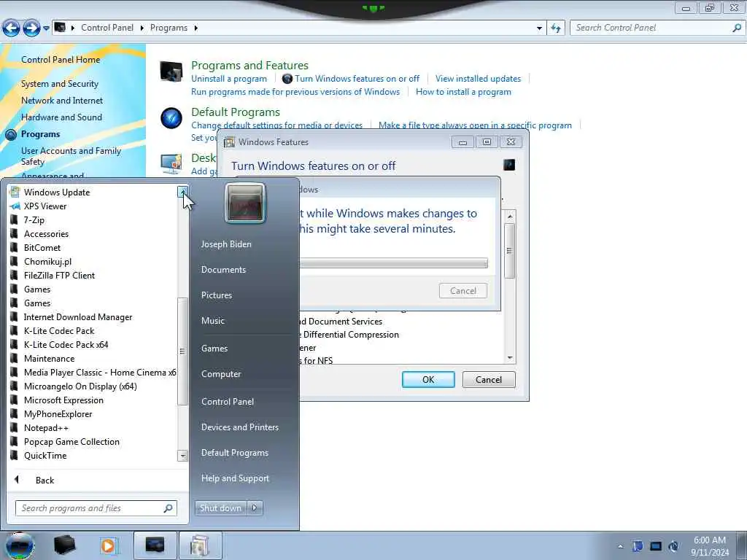This screenshot has height=560, width=747.
Task: Open Documents from start menu
Action: 223,270
